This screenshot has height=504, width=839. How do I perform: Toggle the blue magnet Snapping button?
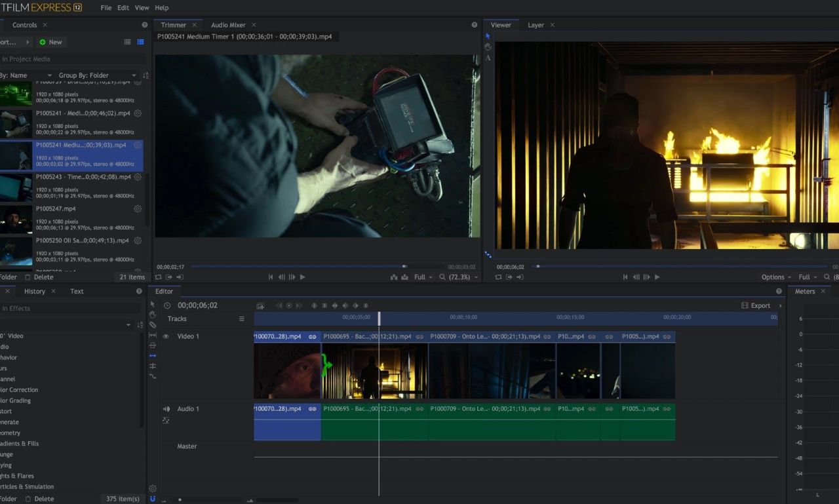153,499
